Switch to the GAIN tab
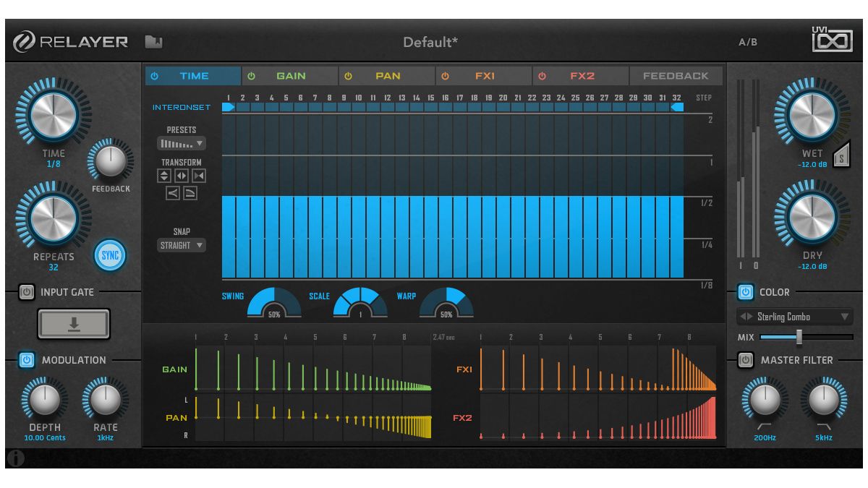This screenshot has width=868, height=488. coord(290,76)
